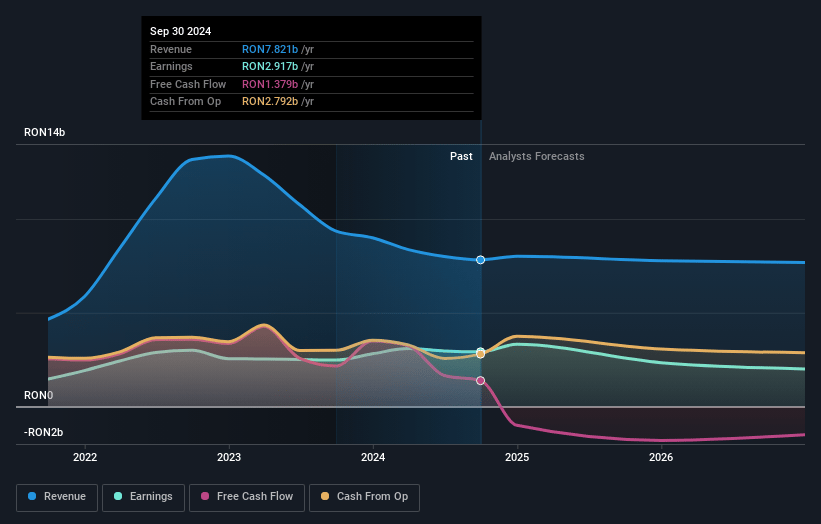This screenshot has width=821, height=524.
Task: Click the Analysts Forecasts label
Action: 537,156
